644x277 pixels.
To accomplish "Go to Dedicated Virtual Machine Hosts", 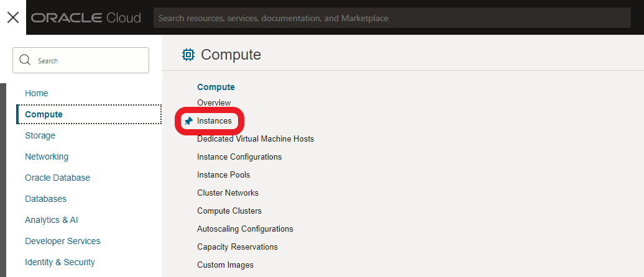I will 255,138.
